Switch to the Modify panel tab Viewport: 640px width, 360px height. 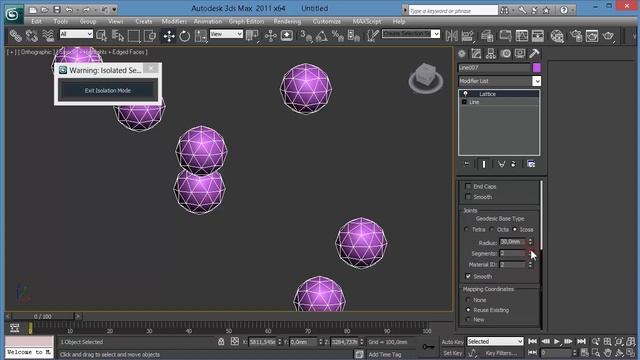click(x=476, y=53)
